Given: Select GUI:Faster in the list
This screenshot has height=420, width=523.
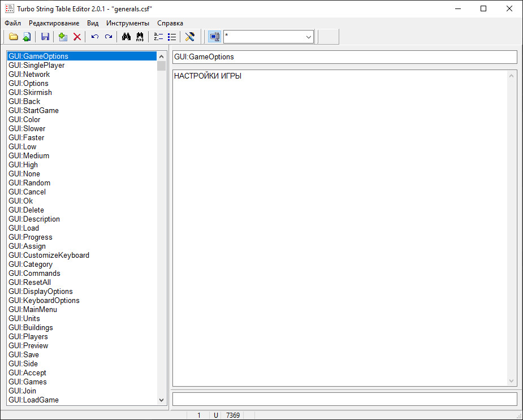Looking at the screenshot, I should (x=82, y=137).
